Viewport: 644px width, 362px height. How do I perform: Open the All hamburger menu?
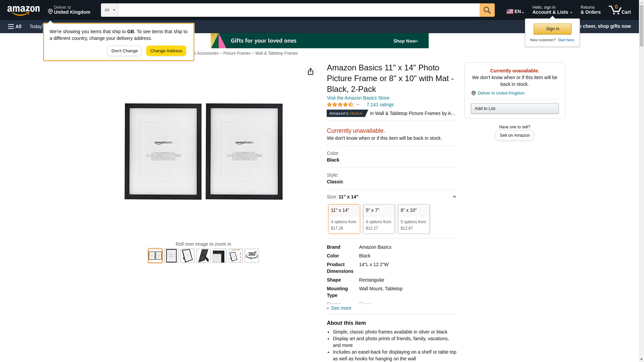15,26
